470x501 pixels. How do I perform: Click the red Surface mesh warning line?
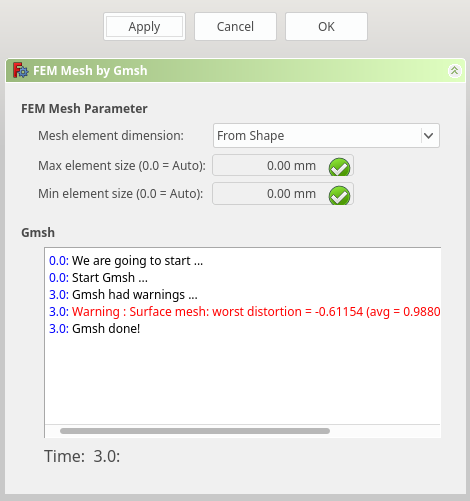point(244,312)
